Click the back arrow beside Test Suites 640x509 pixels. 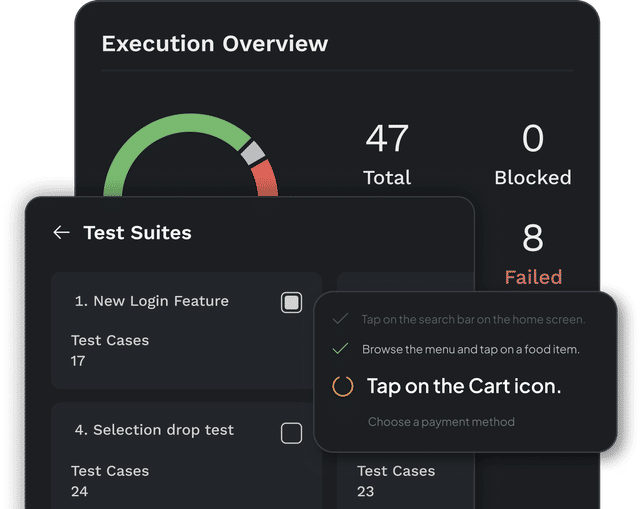61,232
